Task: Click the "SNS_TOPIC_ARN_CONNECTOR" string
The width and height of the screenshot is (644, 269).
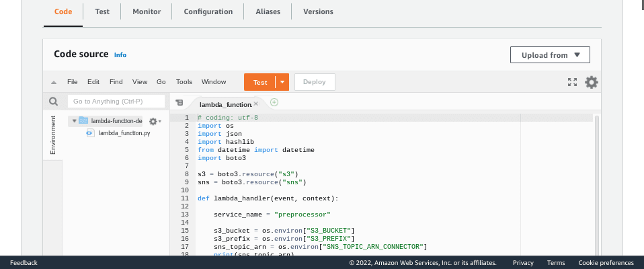Action: tap(373, 247)
